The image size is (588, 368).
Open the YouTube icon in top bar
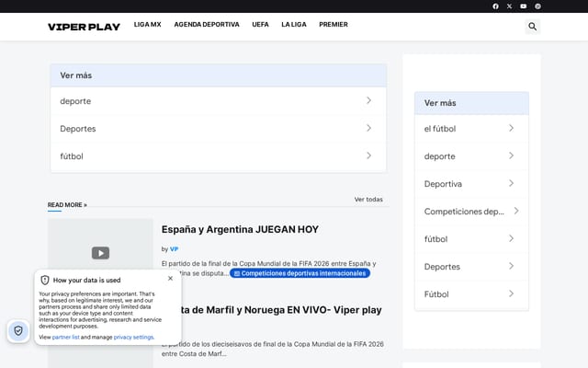523,6
